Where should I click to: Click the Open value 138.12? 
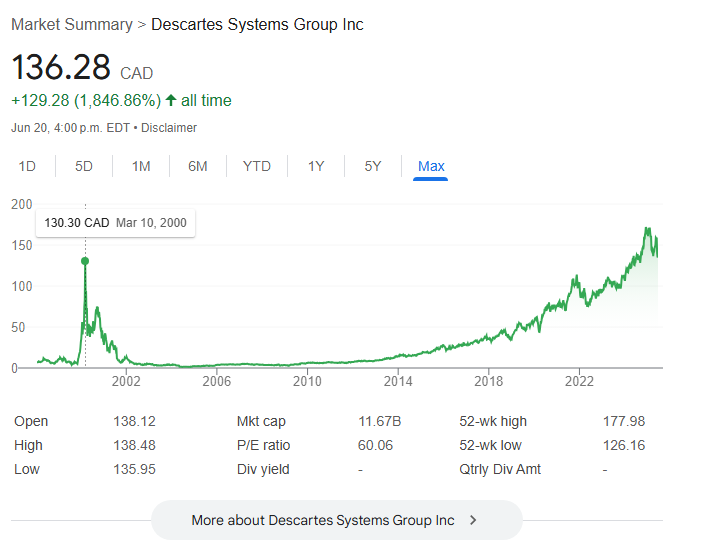click(134, 421)
